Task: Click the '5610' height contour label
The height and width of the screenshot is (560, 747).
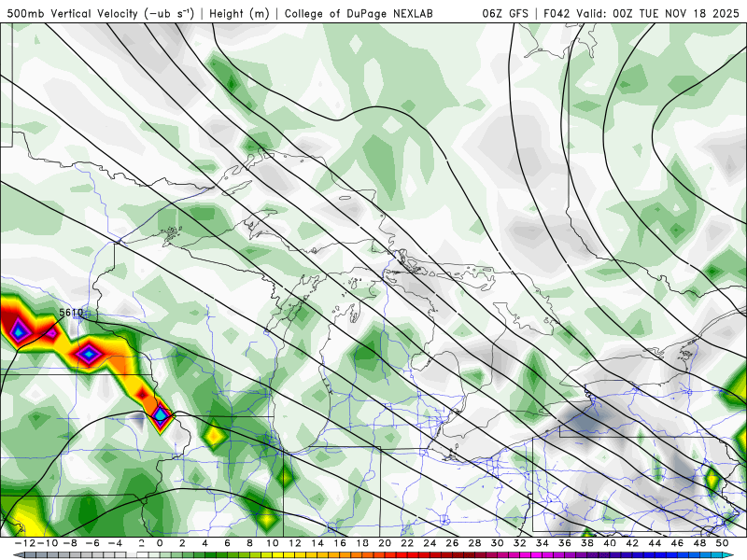Action: pos(71,313)
